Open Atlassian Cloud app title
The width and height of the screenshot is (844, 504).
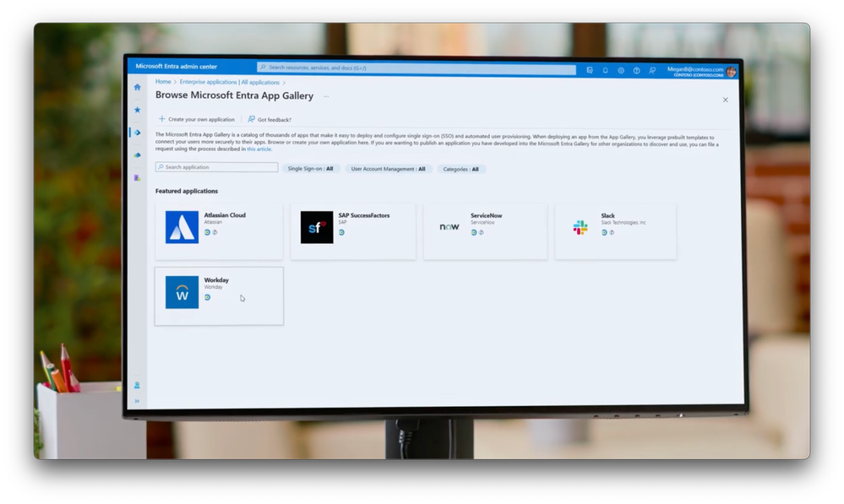click(225, 214)
